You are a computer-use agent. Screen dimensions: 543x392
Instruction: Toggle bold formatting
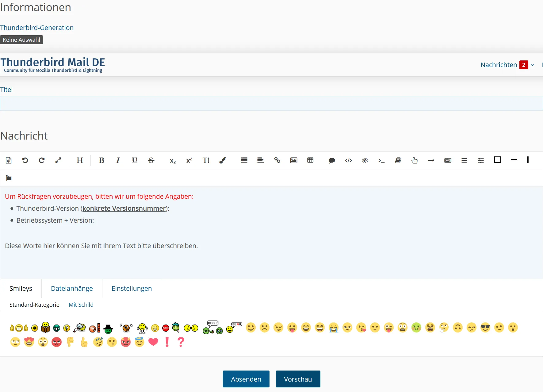tap(101, 160)
